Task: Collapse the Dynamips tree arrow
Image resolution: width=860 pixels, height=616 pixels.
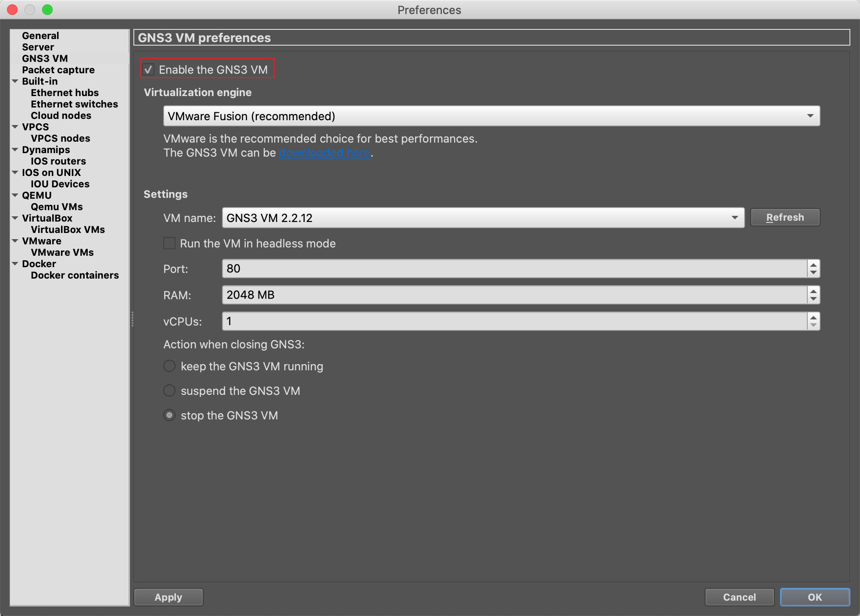Action: click(x=15, y=150)
